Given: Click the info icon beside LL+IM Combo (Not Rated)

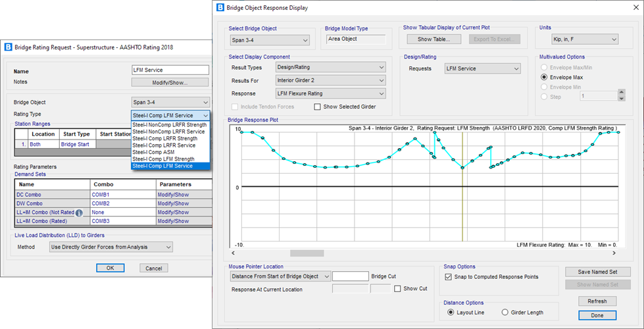Looking at the screenshot, I should pos(79,213).
